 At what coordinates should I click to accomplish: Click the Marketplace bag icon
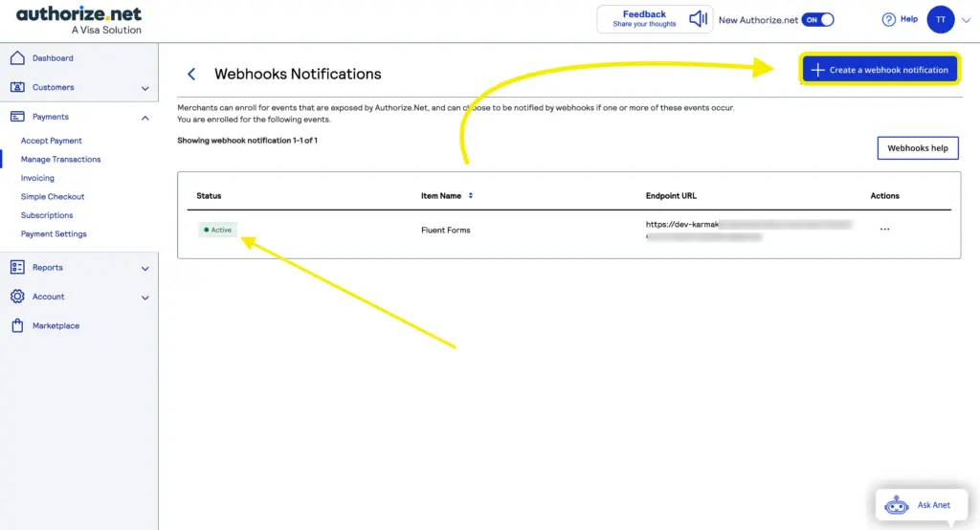[x=17, y=325]
